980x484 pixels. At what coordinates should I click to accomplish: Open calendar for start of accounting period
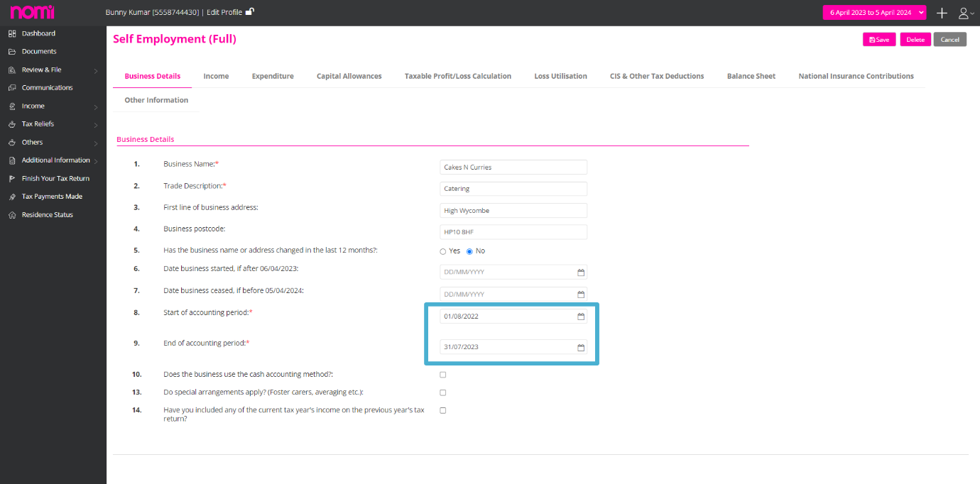(580, 317)
